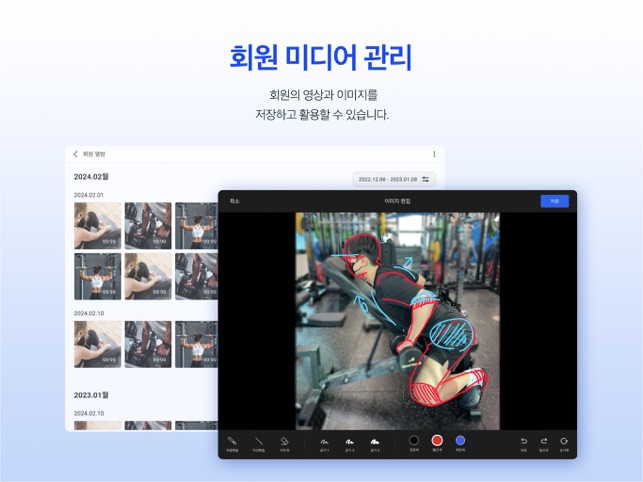Click the annotated workout photo in the editor

[x=397, y=321]
